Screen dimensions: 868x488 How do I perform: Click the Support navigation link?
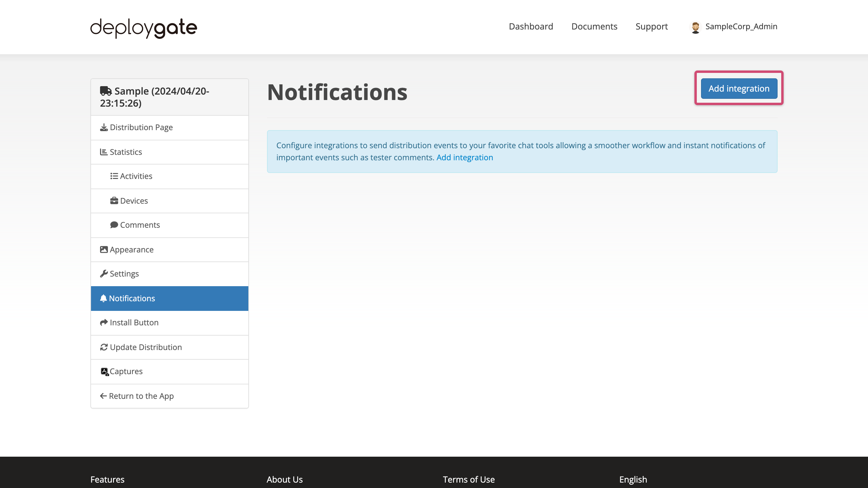coord(652,26)
